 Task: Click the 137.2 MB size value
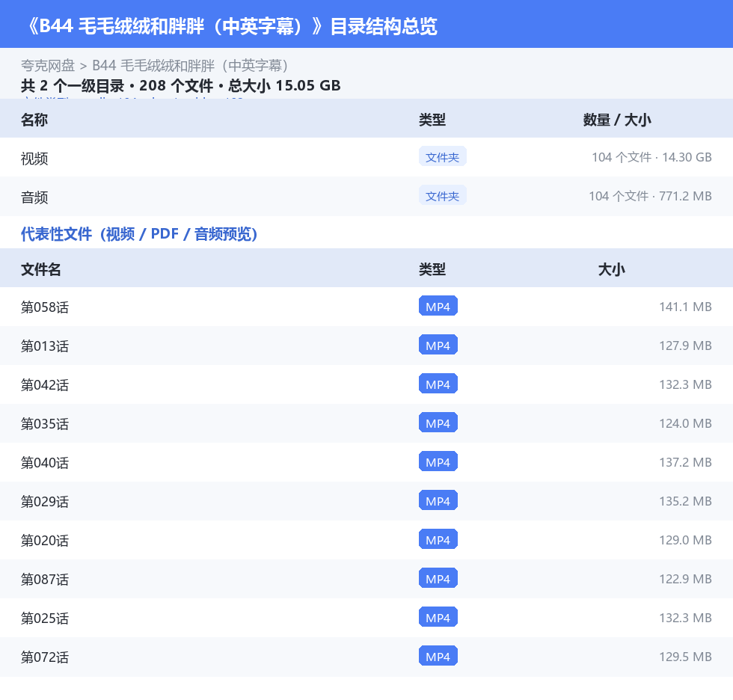[x=685, y=462]
